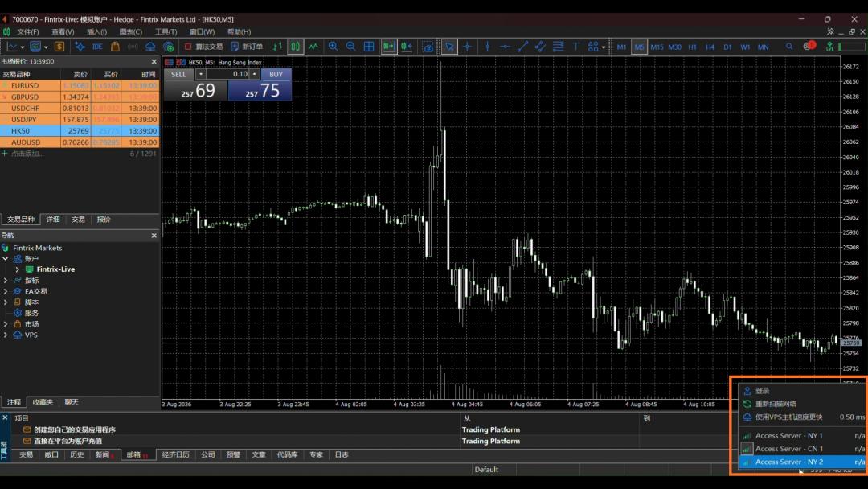Image resolution: width=868 pixels, height=489 pixels.
Task: Switch chart to bar chart mode
Action: 277,47
